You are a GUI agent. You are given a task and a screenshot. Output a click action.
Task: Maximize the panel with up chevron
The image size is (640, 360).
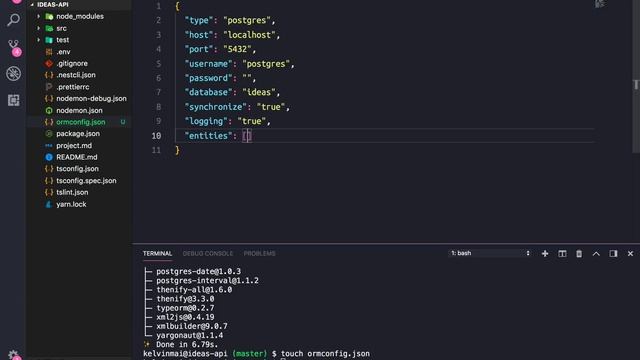[x=596, y=253]
